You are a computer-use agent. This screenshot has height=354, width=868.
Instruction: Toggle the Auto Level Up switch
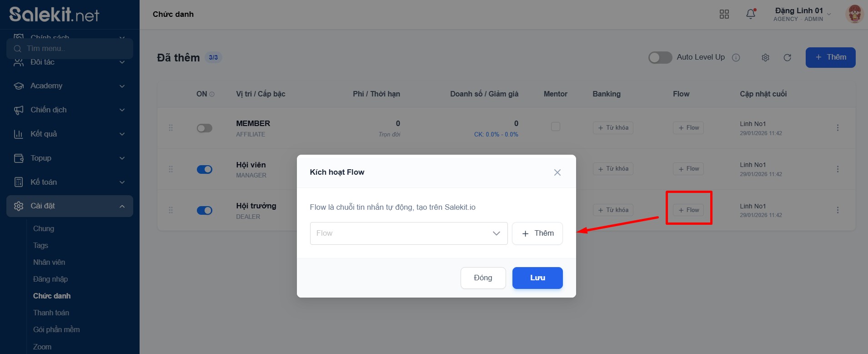tap(660, 58)
